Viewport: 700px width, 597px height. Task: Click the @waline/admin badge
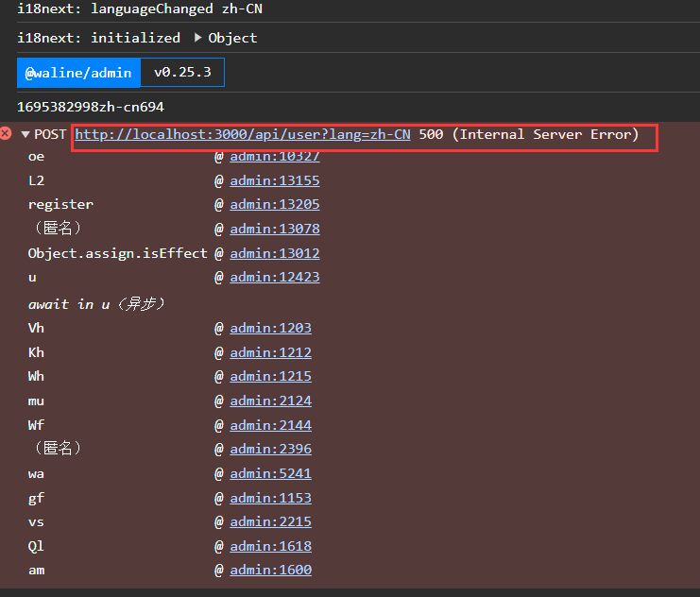pyautogui.click(x=78, y=73)
